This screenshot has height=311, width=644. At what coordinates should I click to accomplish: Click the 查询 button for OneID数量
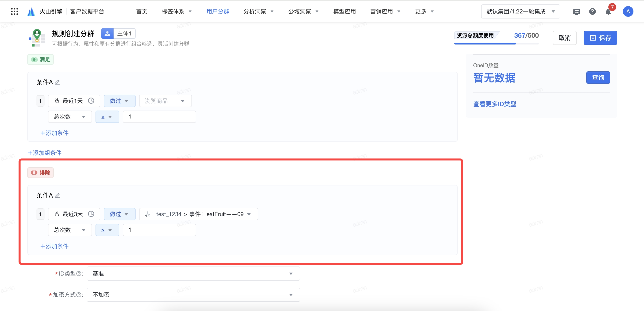coord(598,78)
